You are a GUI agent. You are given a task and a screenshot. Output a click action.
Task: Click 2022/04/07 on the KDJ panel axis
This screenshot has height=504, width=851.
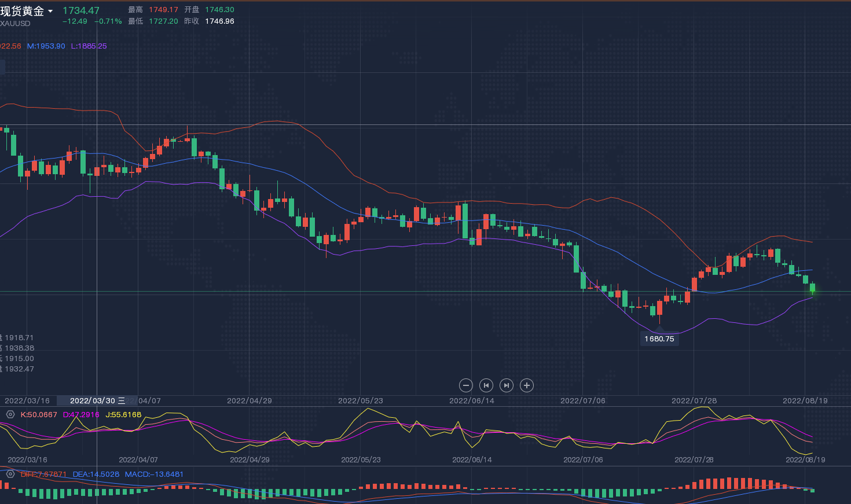click(138, 460)
